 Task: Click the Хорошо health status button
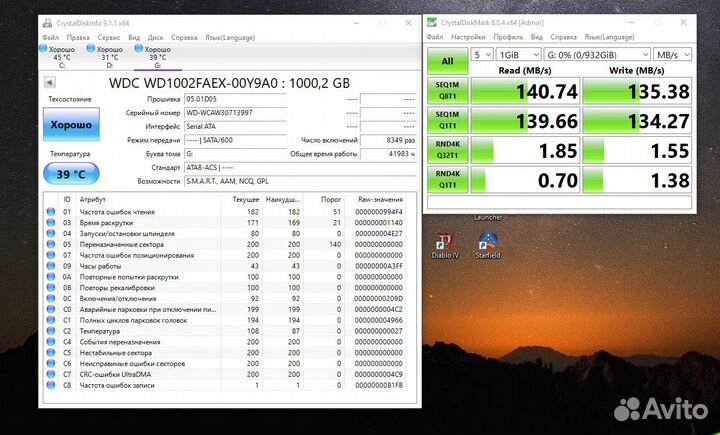pos(71,124)
